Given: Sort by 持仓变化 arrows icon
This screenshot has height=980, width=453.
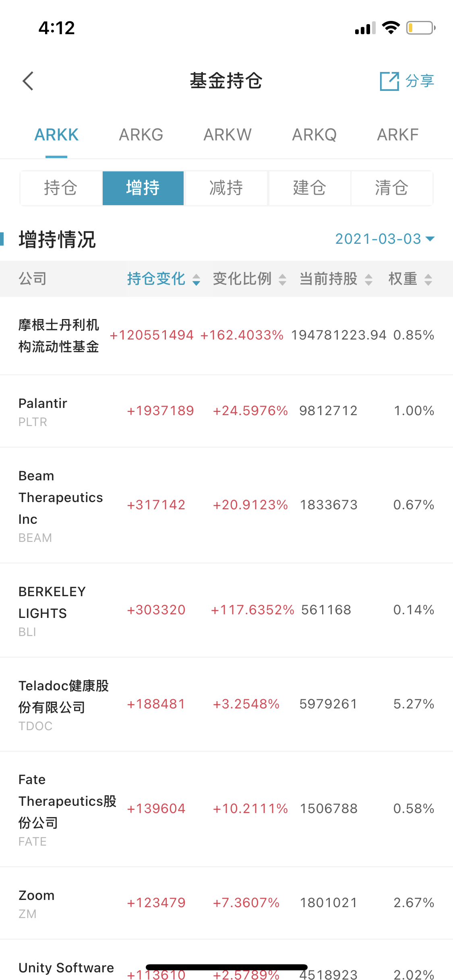Looking at the screenshot, I should [196, 280].
